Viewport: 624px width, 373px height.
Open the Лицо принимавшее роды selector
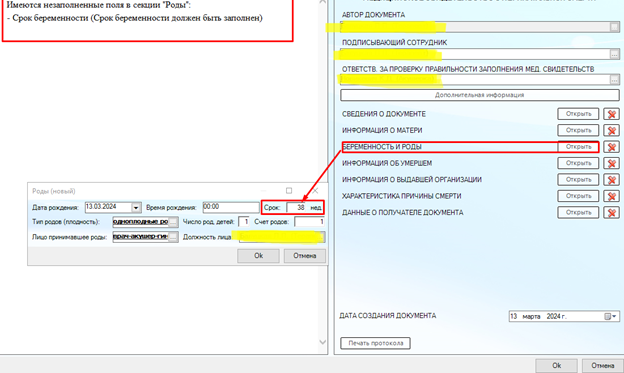point(173,237)
